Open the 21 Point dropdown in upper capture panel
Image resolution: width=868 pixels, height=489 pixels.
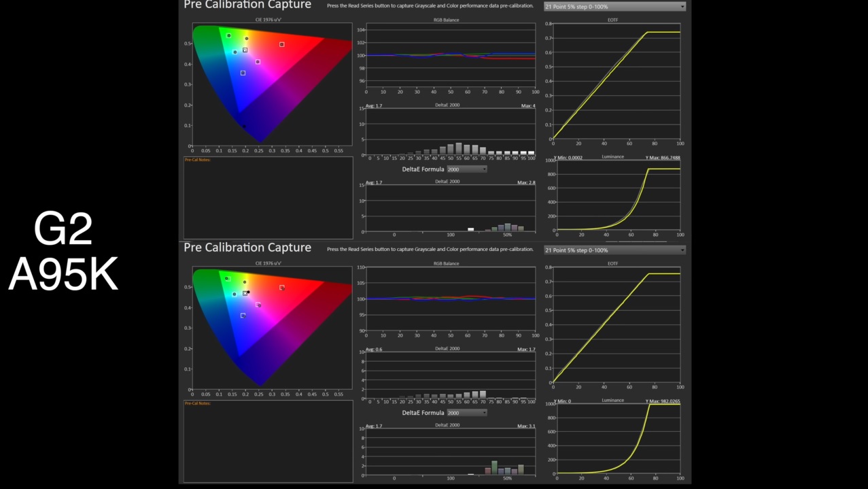click(614, 7)
